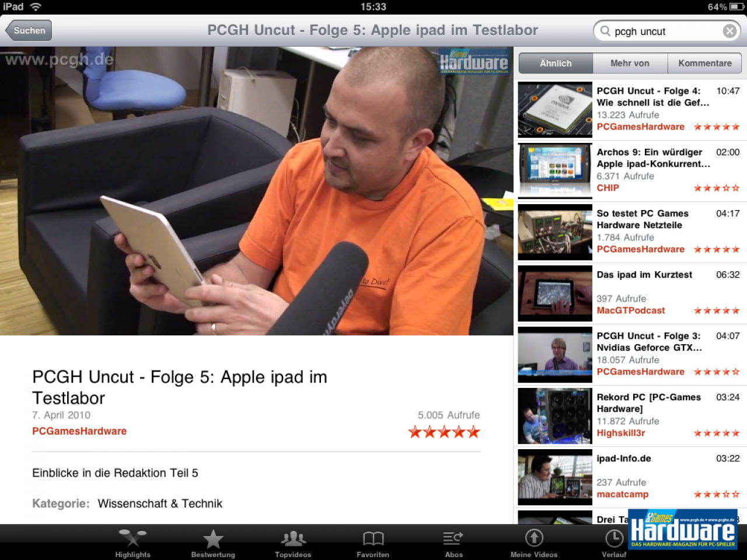Open the Topvideos people icon
747x560 pixels.
(x=293, y=538)
